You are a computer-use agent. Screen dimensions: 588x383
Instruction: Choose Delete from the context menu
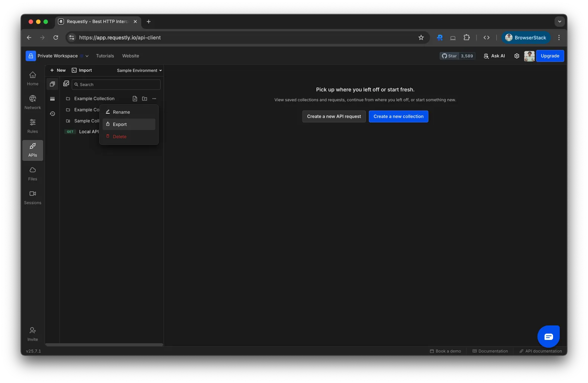pyautogui.click(x=129, y=136)
